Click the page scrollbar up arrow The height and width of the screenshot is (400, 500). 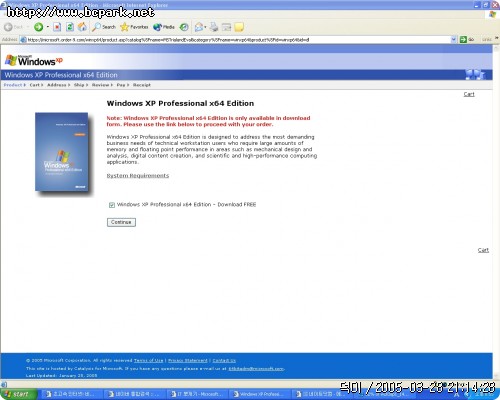(496, 49)
